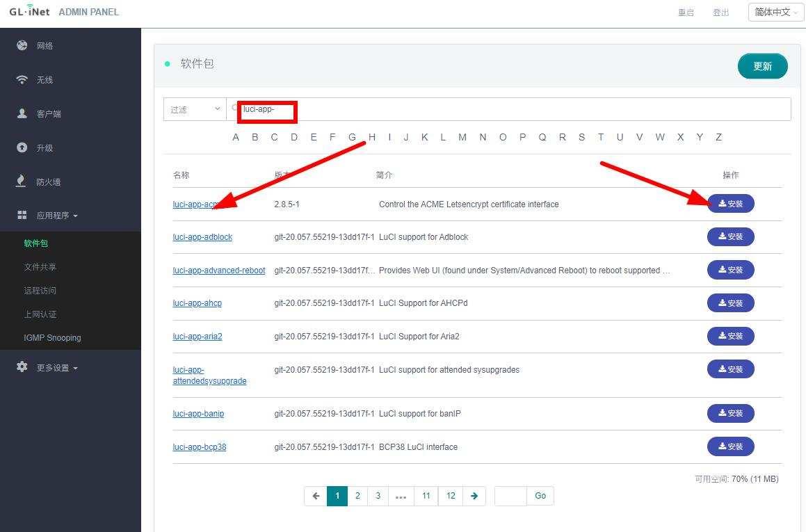Image resolution: width=806 pixels, height=532 pixels.
Task: Select 软件包 in the sidebar
Action: click(35, 243)
